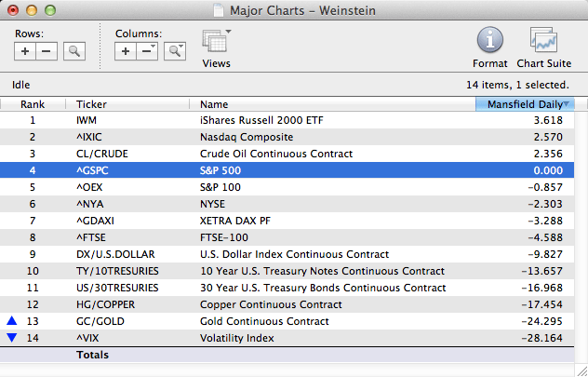
Task: Open the Views dropdown menu
Action: click(216, 45)
